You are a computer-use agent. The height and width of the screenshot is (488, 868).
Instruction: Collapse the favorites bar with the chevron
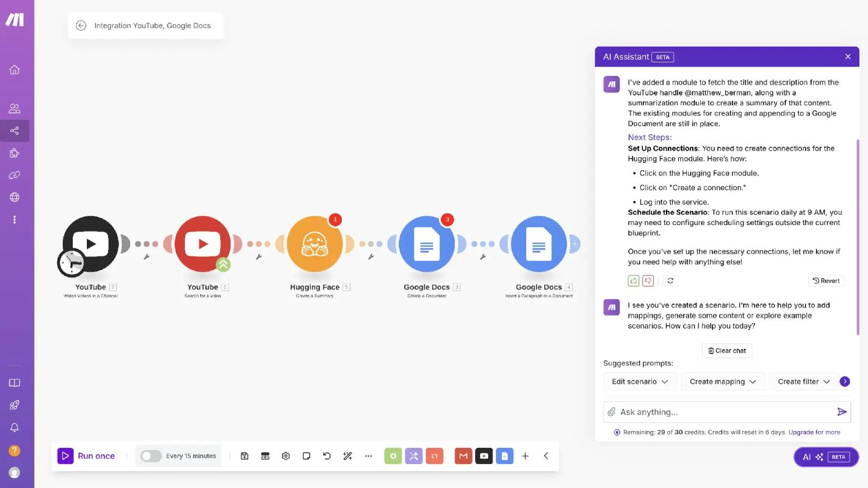click(x=546, y=456)
